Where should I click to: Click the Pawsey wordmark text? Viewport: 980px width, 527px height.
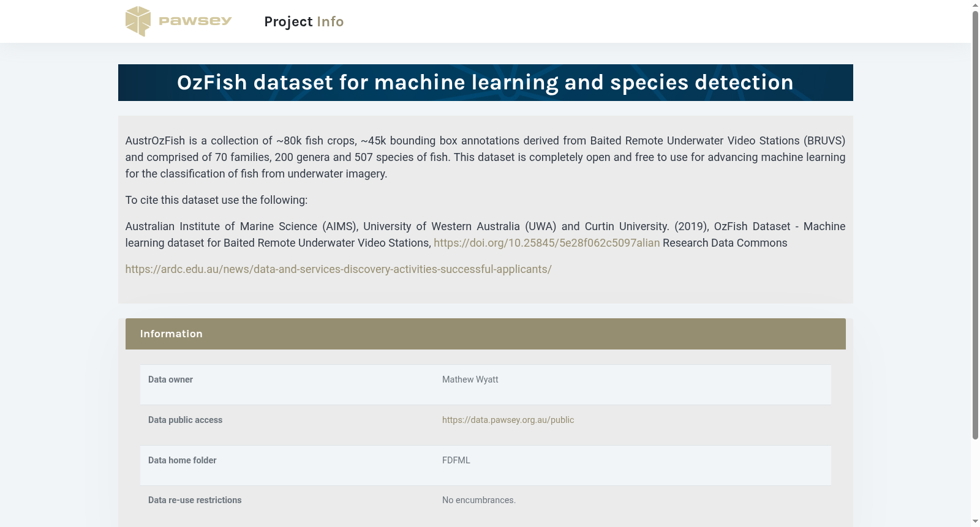point(195,21)
